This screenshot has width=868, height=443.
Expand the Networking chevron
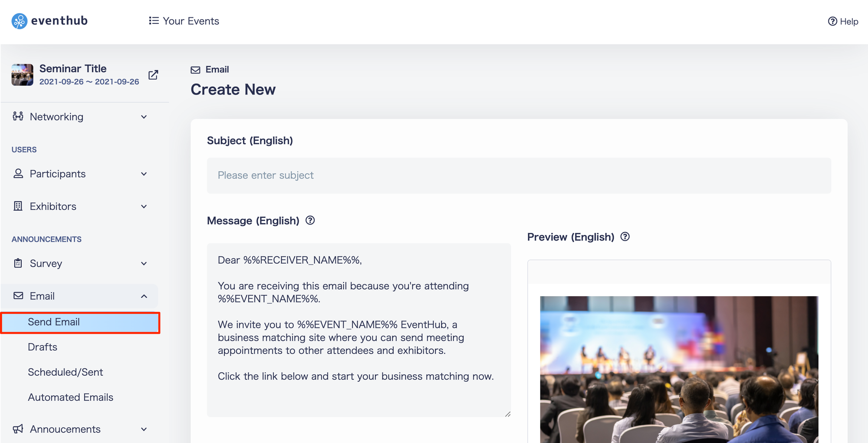[144, 117]
